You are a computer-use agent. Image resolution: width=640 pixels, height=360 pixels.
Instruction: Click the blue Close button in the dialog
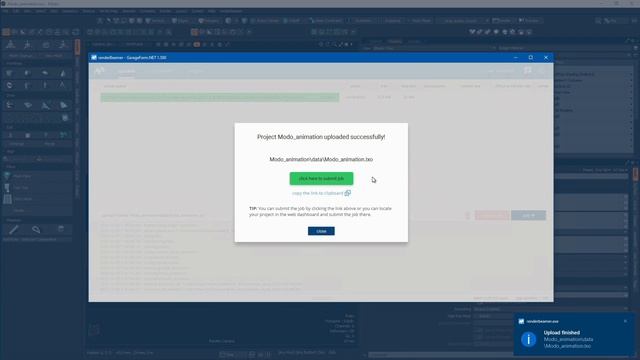click(x=321, y=231)
